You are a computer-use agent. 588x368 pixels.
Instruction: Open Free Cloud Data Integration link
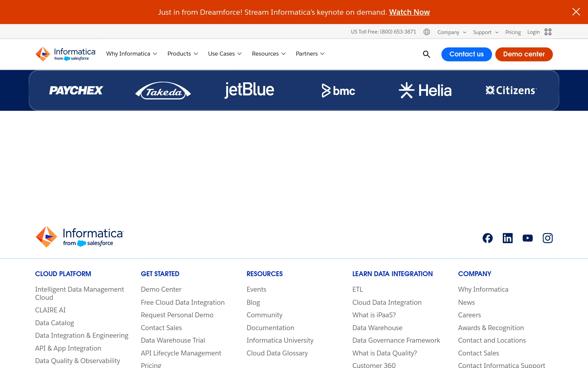click(x=183, y=302)
